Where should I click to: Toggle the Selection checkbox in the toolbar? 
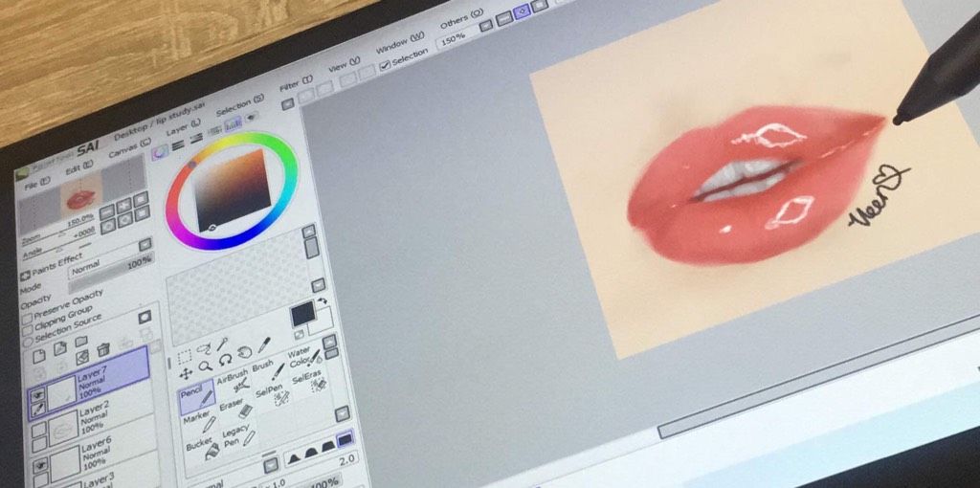tap(385, 64)
